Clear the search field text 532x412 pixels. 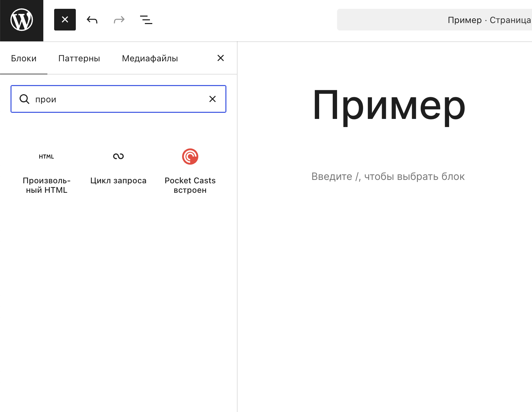click(213, 99)
